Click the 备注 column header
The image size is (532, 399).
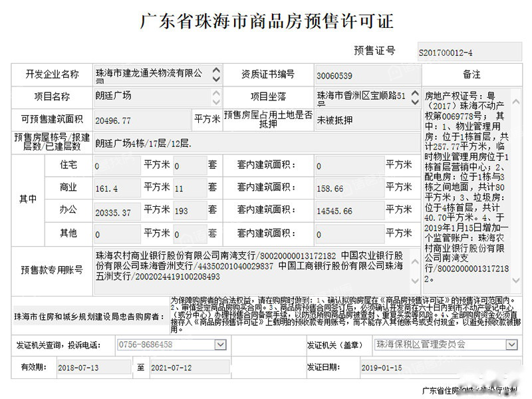click(471, 74)
